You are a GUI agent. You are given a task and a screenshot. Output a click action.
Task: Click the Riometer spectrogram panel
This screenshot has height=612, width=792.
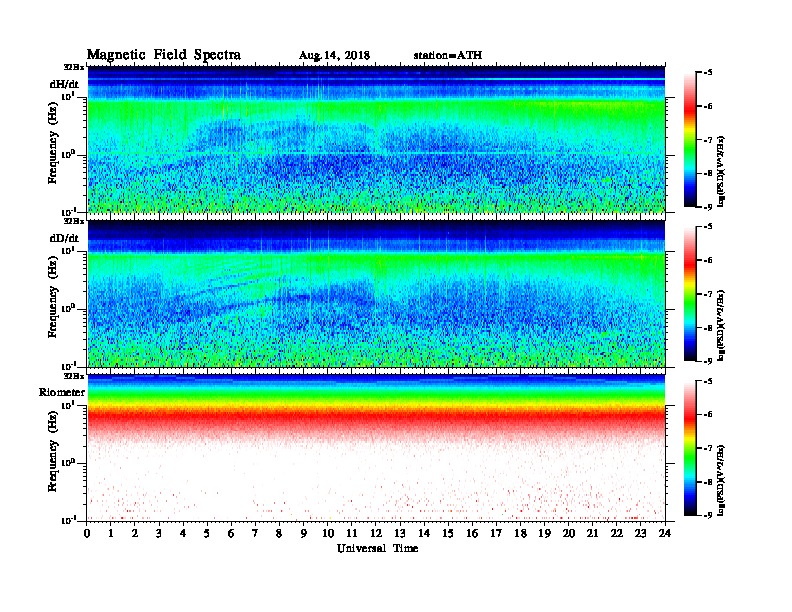(376, 448)
